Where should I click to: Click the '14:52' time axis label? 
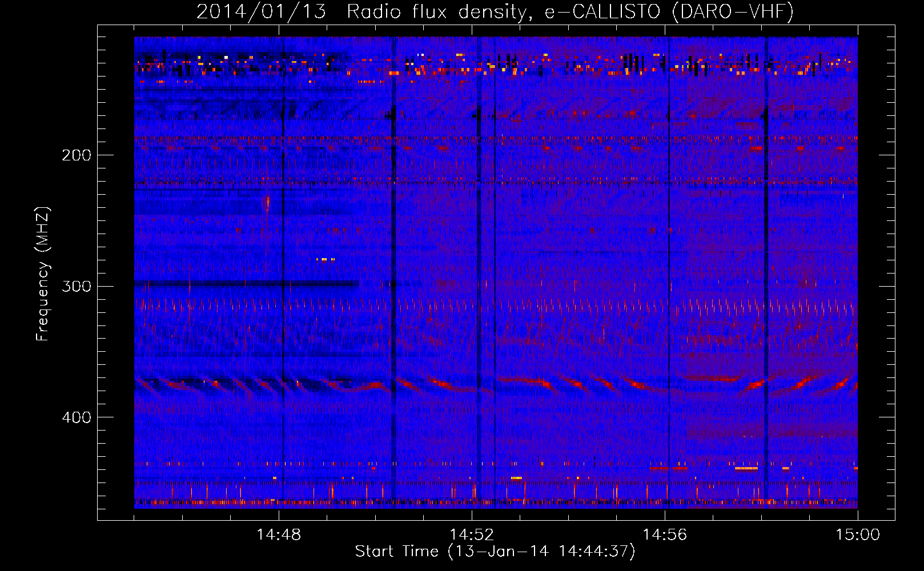click(x=472, y=535)
